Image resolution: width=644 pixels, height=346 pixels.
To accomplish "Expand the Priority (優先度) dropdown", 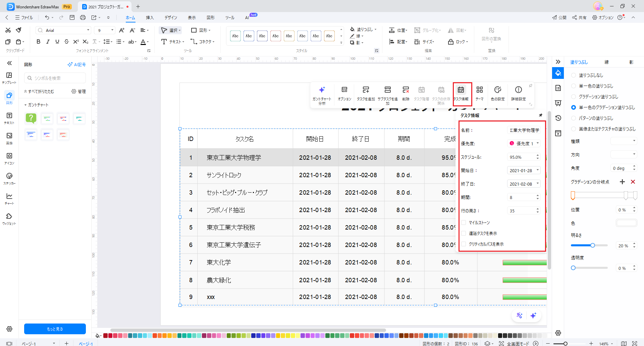I will click(538, 143).
